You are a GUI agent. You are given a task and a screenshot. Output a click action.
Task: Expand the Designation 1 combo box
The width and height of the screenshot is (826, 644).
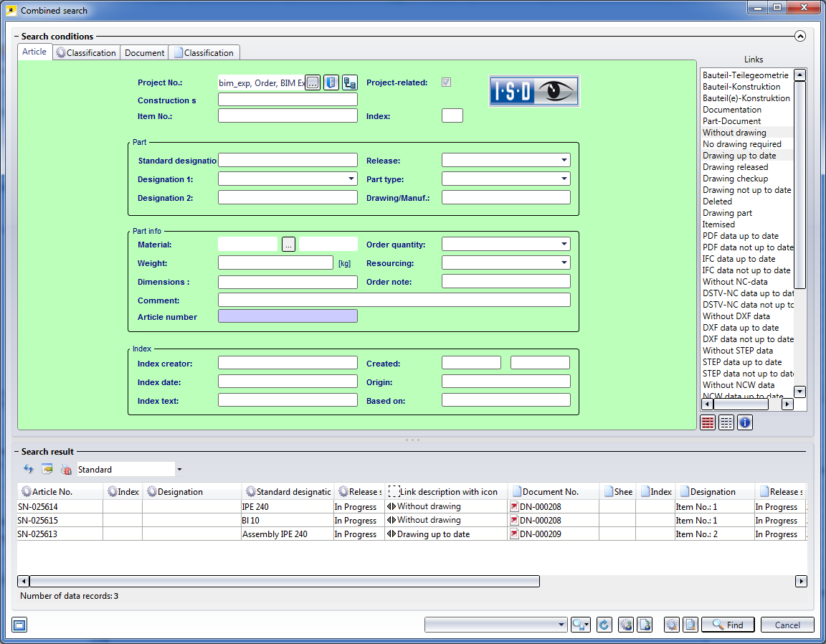(351, 179)
